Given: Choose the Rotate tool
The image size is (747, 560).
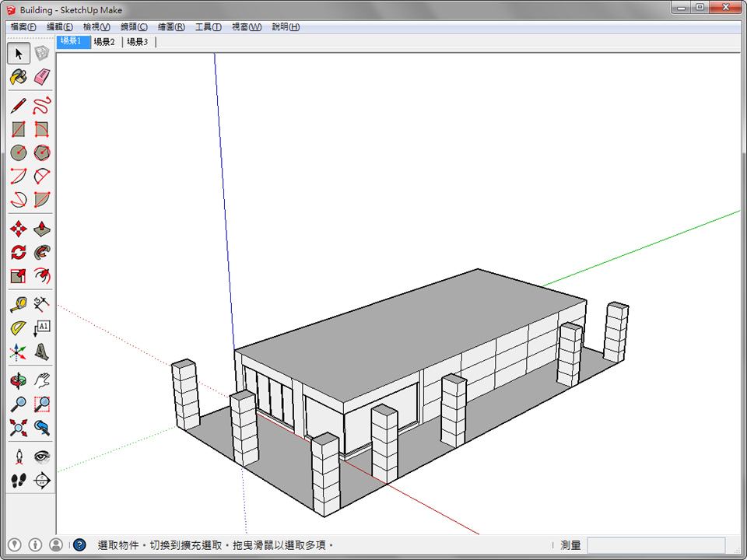Looking at the screenshot, I should (19, 252).
